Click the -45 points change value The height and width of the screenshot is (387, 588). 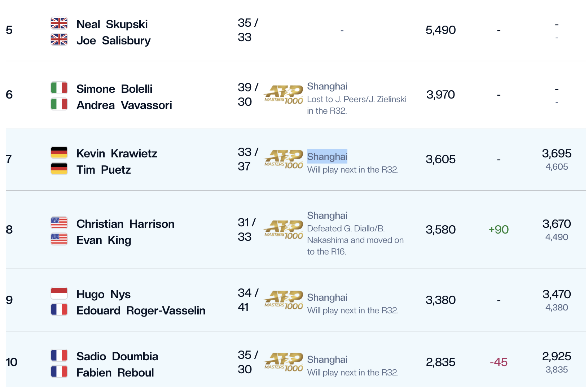pos(499,362)
